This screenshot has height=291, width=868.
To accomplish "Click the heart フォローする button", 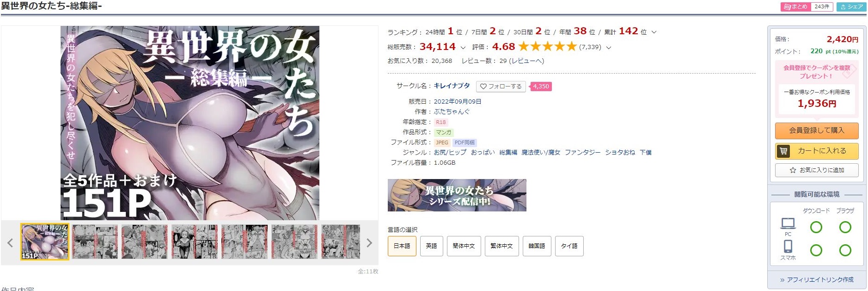I will (x=501, y=87).
